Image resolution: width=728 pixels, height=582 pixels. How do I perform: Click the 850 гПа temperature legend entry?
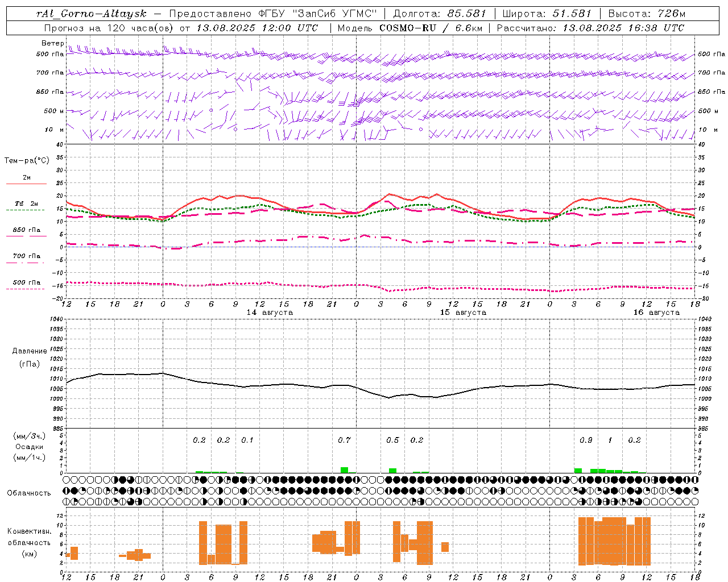click(27, 230)
